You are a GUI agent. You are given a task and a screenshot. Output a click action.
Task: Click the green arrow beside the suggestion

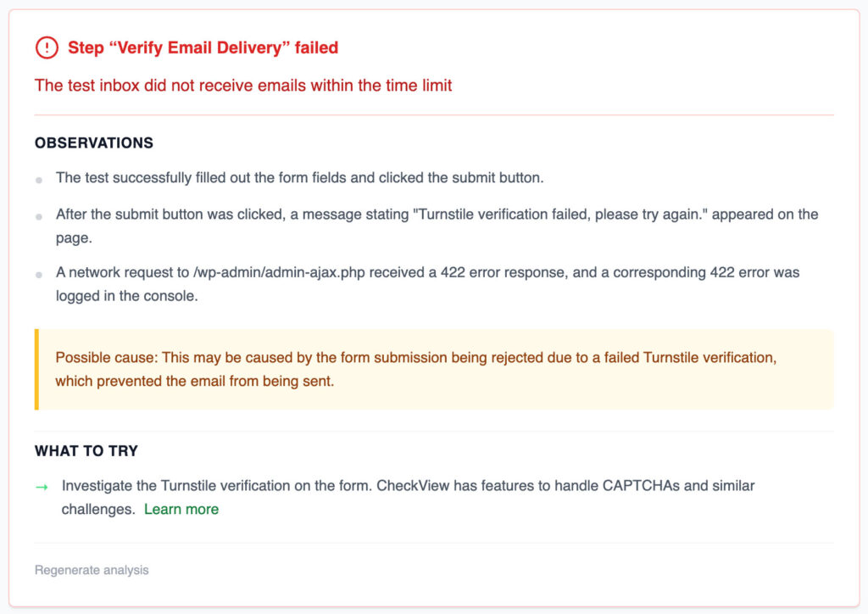coord(42,487)
